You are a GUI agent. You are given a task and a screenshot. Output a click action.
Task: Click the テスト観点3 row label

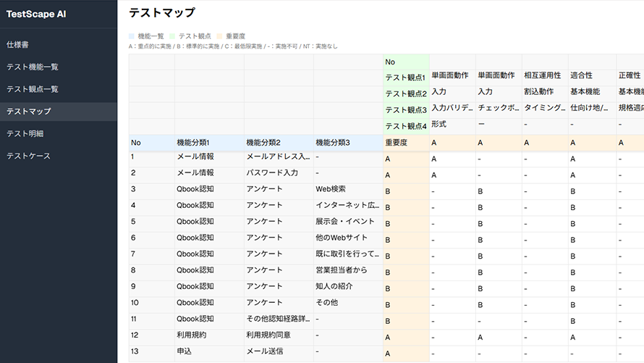[x=406, y=110]
